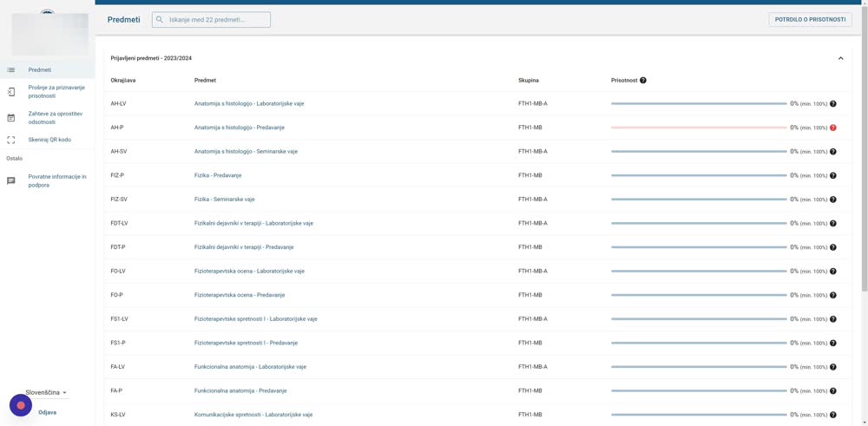Open Zahteve za oprostitev odsotnosti menu item
The width and height of the screenshot is (868, 426).
point(47,118)
